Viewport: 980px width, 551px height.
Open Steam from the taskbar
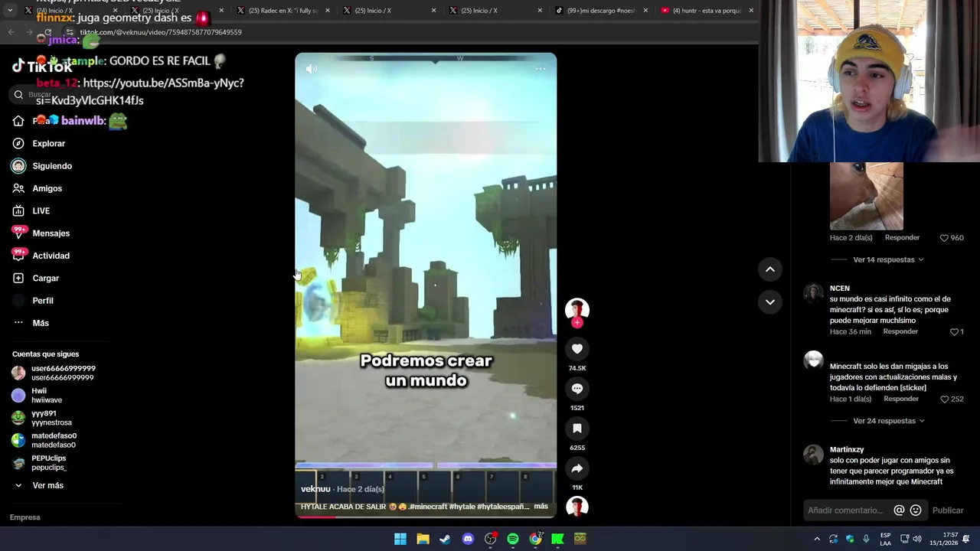[x=445, y=539]
